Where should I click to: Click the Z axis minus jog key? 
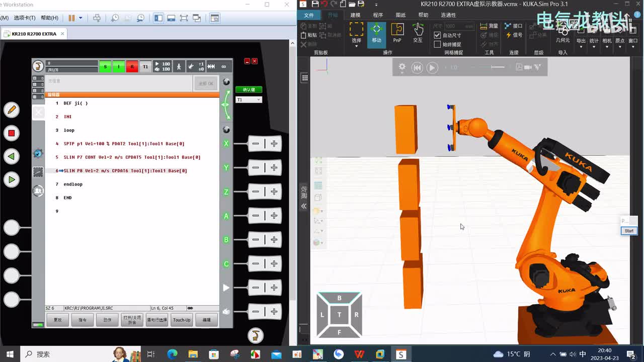tap(256, 192)
